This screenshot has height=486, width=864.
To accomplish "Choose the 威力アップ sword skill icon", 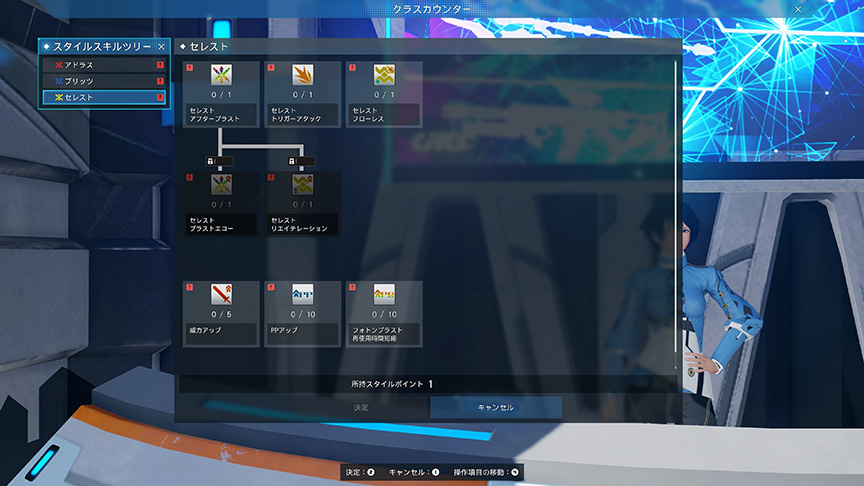I will (x=221, y=295).
